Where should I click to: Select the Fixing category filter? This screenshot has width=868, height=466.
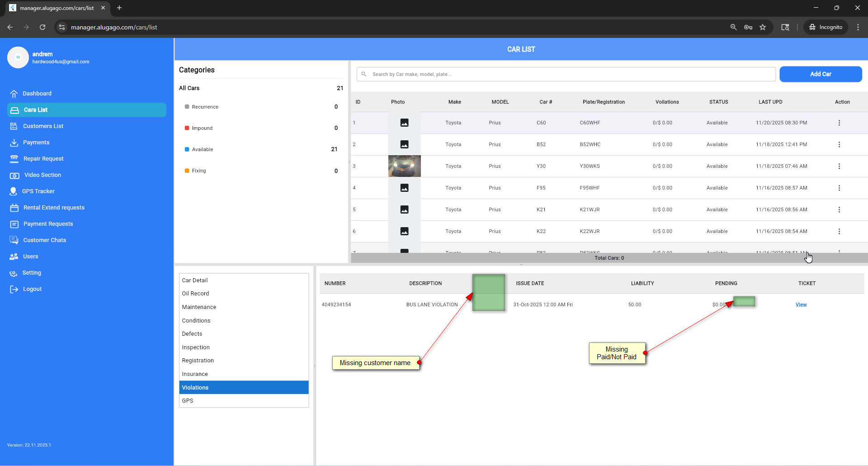(199, 171)
